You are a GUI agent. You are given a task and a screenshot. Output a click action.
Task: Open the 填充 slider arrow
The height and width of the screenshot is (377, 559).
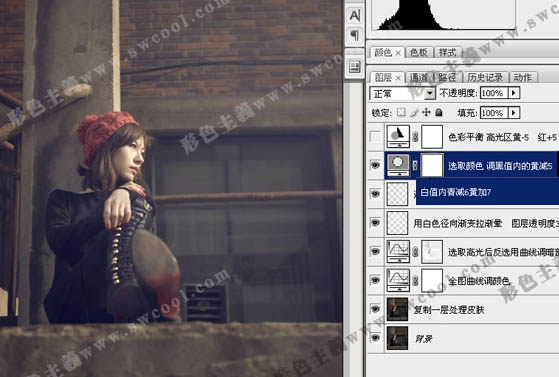(514, 113)
